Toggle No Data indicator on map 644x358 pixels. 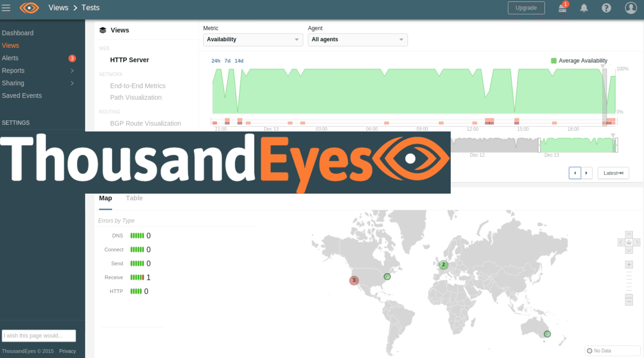tap(590, 351)
